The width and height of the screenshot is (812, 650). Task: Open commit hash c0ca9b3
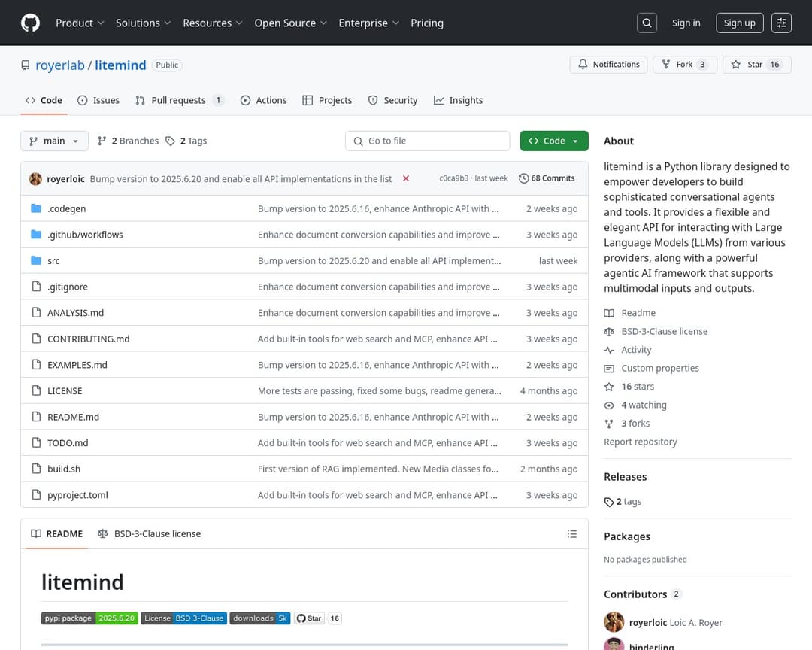coord(453,178)
